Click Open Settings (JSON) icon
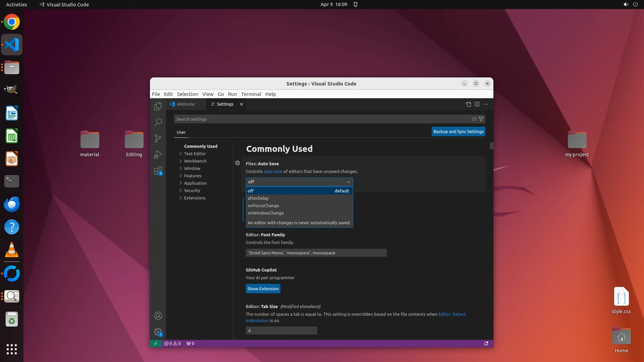Viewport: 644px width, 362px height. point(469,104)
